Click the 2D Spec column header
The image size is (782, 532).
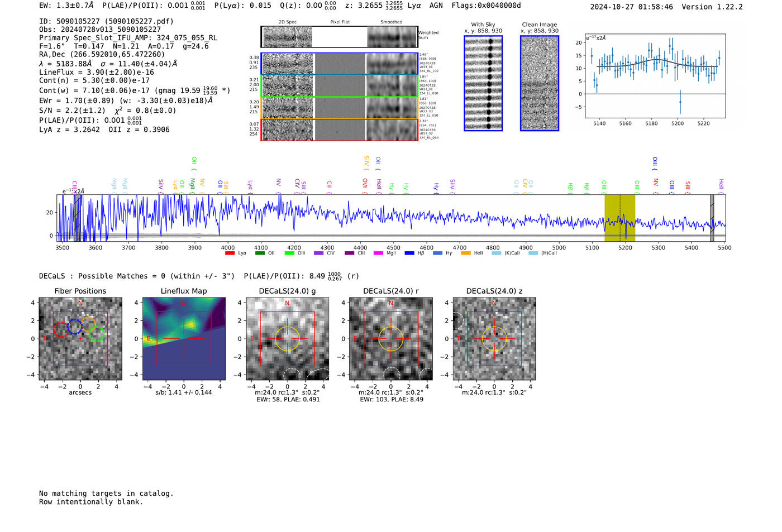pyautogui.click(x=288, y=22)
